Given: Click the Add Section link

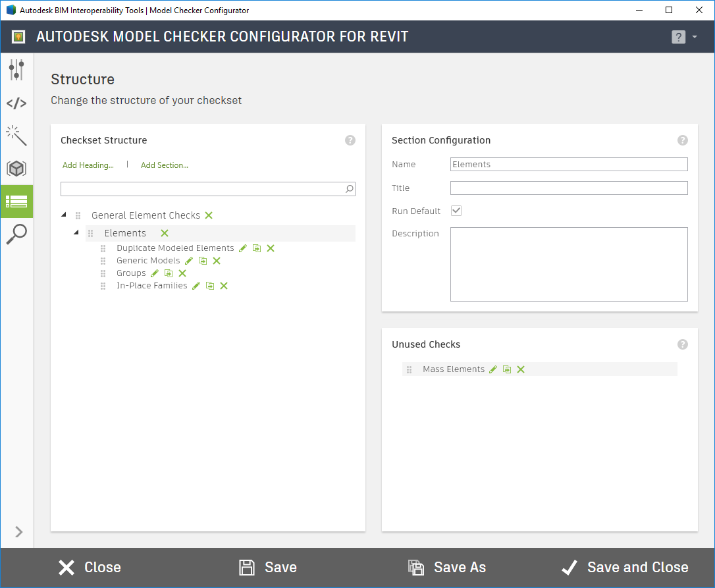Looking at the screenshot, I should (164, 165).
